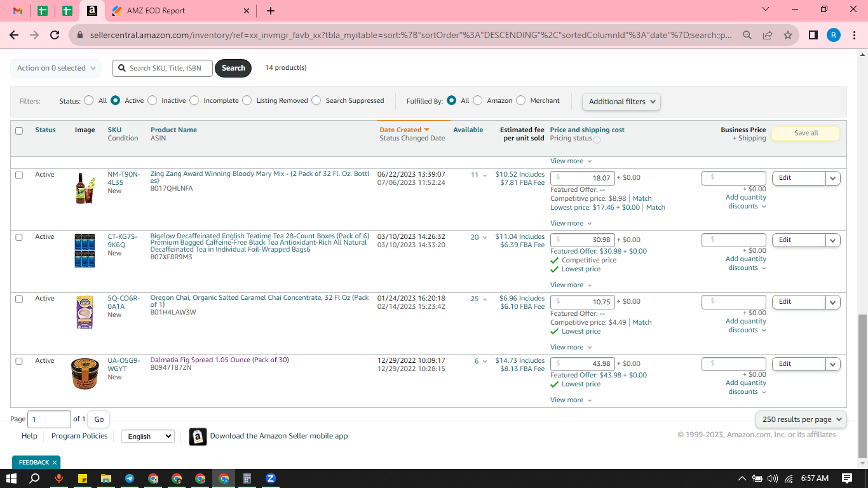Screen dimensions: 868x488
Task: Toggle the browser side panel
Action: 813,36
